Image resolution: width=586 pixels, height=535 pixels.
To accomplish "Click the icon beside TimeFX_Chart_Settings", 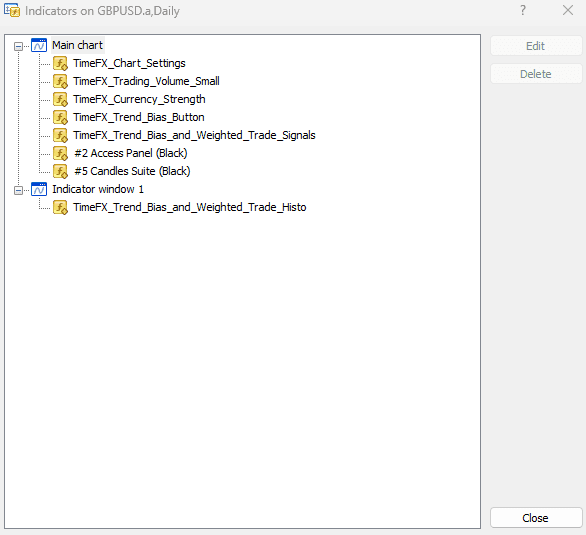I will (x=60, y=64).
